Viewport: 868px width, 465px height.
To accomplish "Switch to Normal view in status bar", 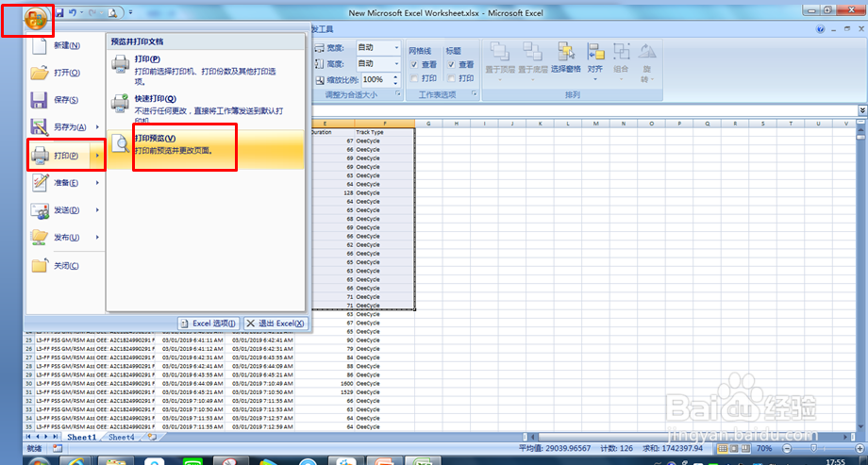I will [x=723, y=448].
